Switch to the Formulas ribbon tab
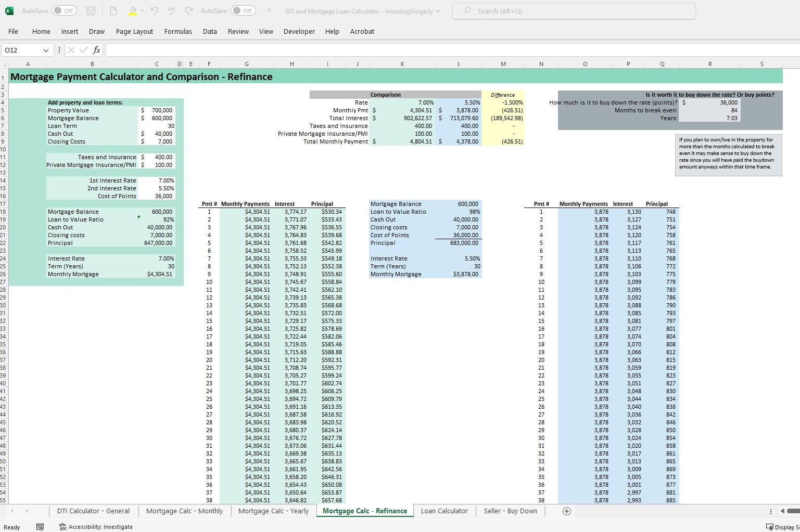 click(x=178, y=31)
